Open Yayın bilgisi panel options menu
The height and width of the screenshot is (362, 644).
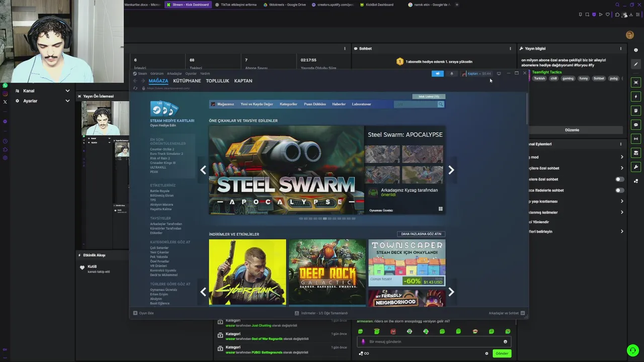tap(620, 49)
